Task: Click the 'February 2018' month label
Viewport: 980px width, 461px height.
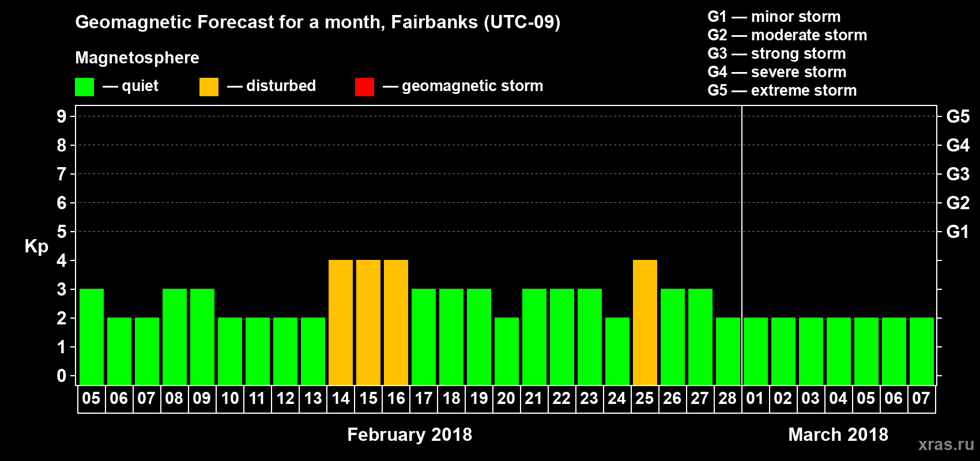Action: 410,434
